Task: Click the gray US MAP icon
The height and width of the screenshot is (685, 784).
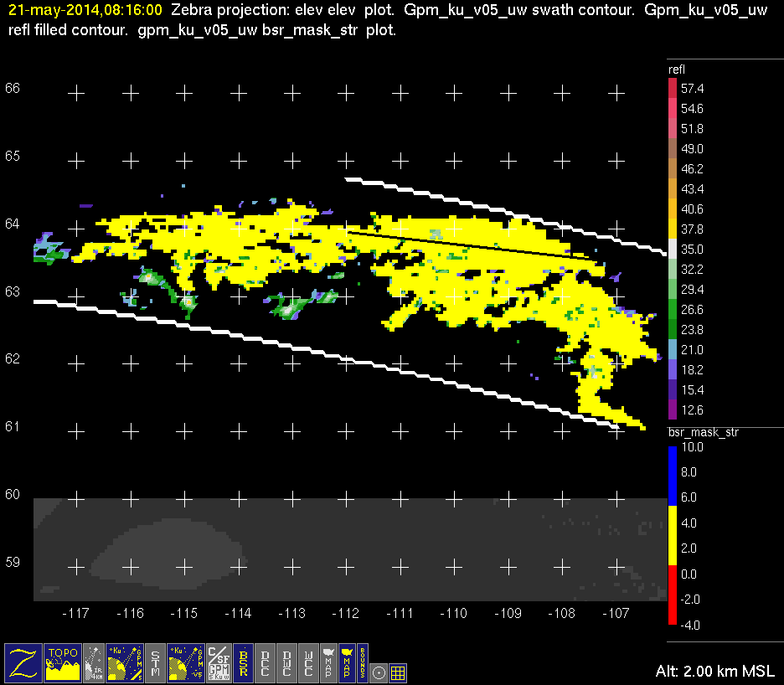Action: (x=328, y=662)
